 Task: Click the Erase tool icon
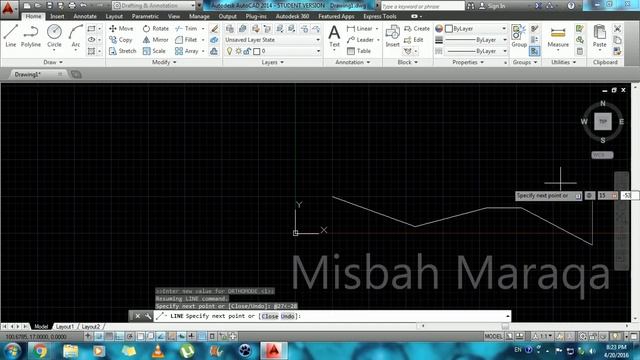point(214,29)
